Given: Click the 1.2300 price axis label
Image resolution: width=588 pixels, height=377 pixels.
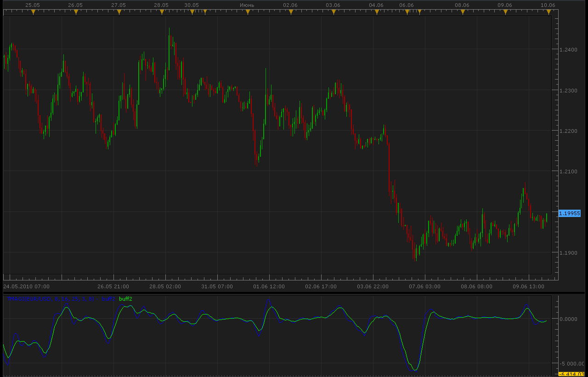Looking at the screenshot, I should tap(569, 90).
